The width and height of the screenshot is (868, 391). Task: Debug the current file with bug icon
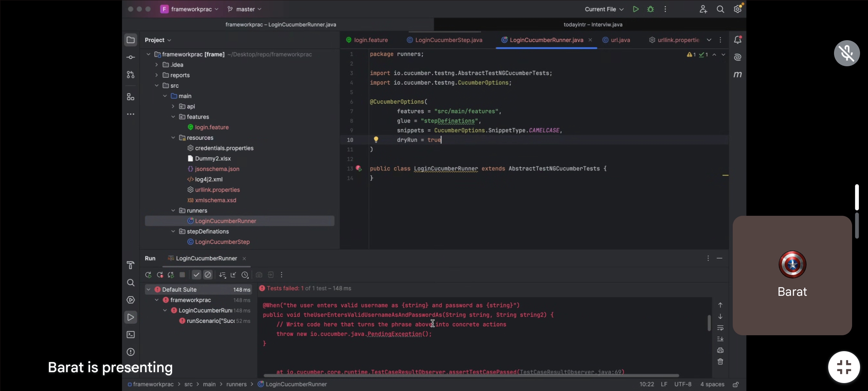651,9
